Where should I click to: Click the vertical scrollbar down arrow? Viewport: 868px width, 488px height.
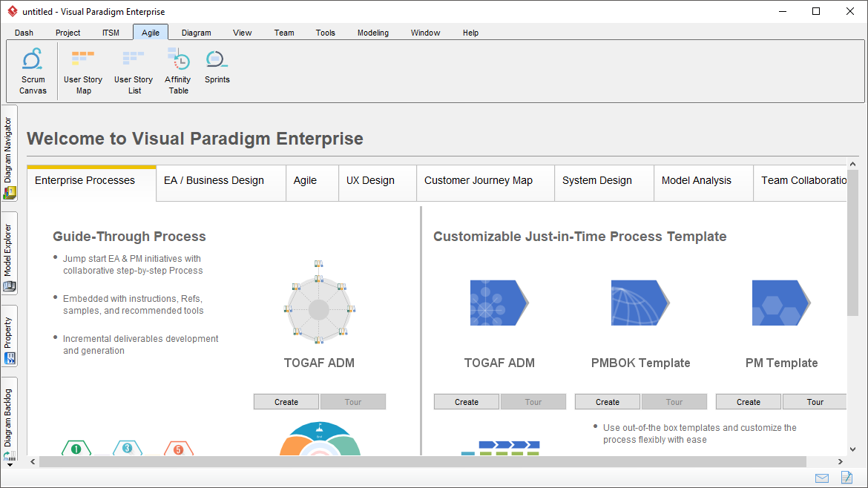(x=852, y=449)
